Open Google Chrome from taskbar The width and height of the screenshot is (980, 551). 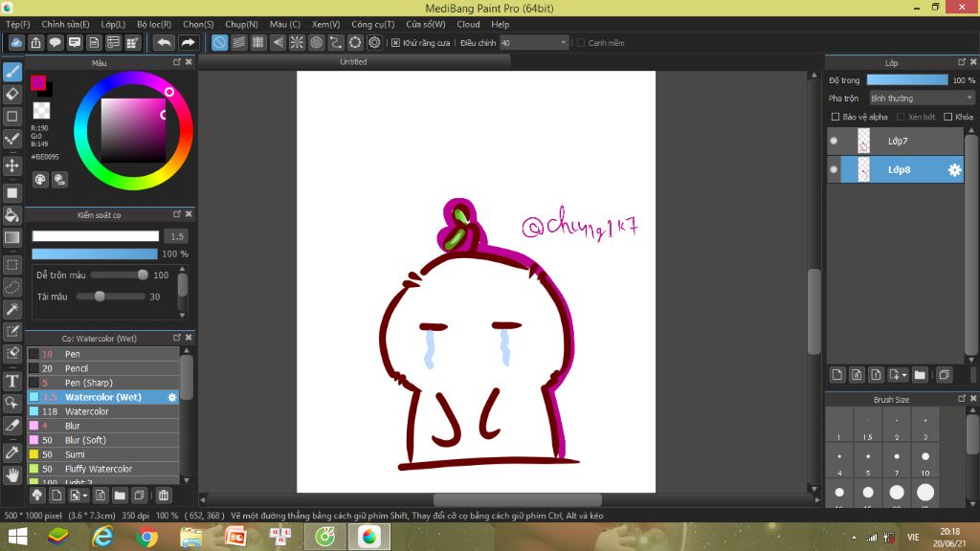(x=146, y=537)
